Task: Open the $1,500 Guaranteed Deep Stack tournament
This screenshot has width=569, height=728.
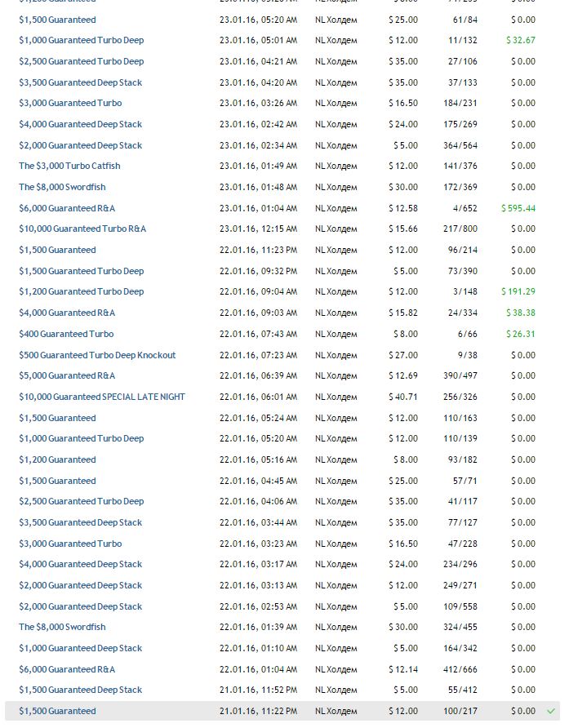Action: tap(80, 690)
